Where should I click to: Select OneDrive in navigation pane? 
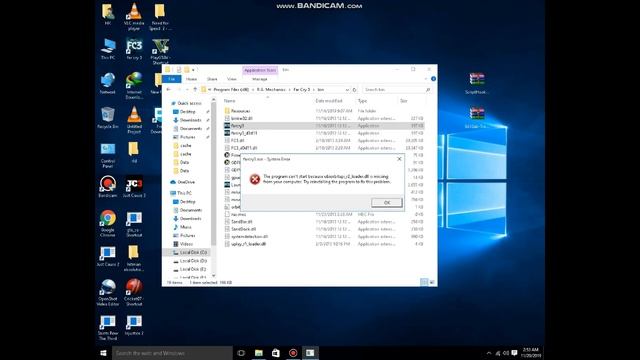click(x=186, y=182)
